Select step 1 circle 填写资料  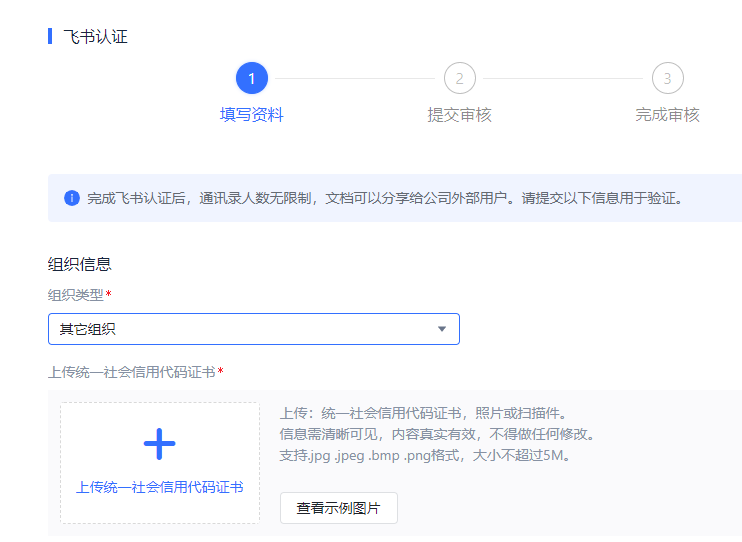tap(252, 78)
